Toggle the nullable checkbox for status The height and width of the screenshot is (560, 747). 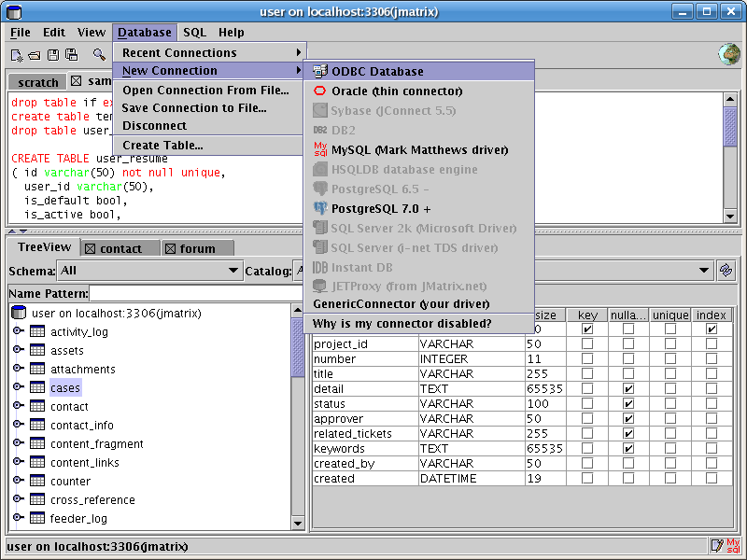pyautogui.click(x=628, y=404)
